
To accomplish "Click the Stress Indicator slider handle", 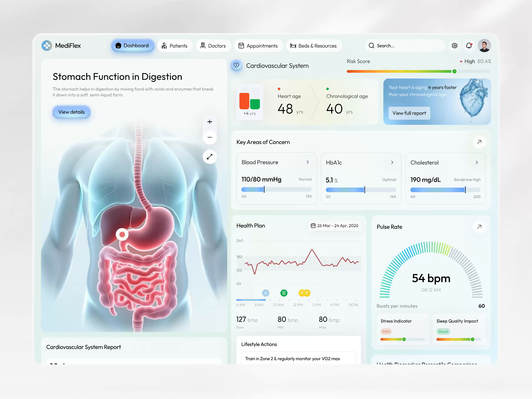I will coord(404,339).
